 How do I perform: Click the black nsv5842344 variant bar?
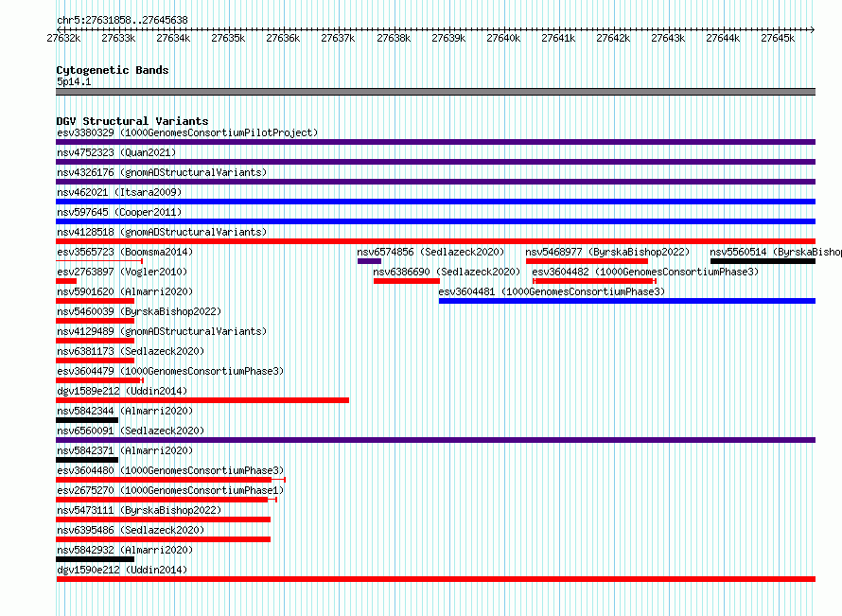[x=87, y=420]
